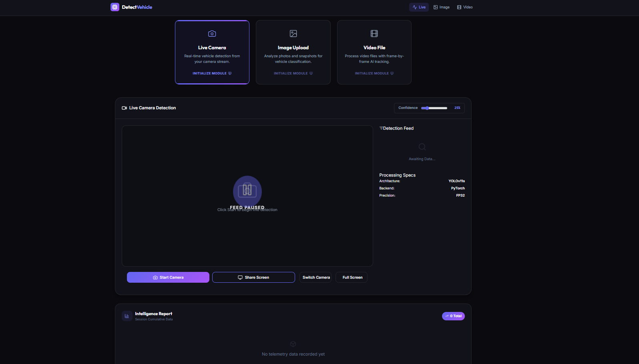This screenshot has width=639, height=364.
Task: Switch to the Live tab
Action: pyautogui.click(x=419, y=7)
